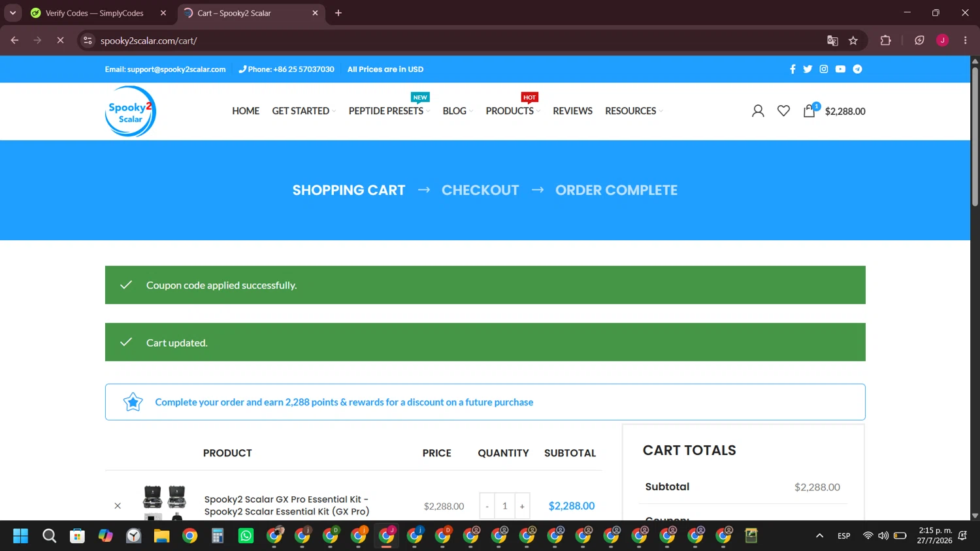
Task: Click the SHOPPING CART step link
Action: pyautogui.click(x=349, y=190)
